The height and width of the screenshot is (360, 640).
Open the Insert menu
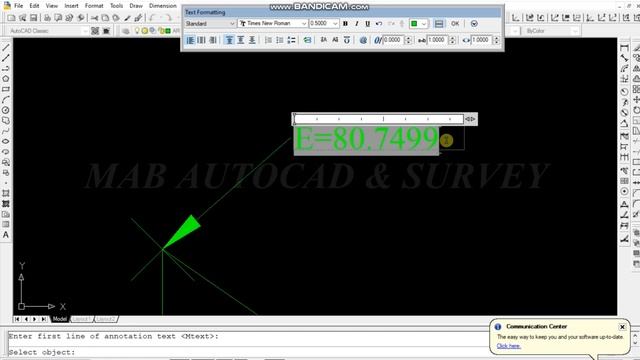point(71,6)
